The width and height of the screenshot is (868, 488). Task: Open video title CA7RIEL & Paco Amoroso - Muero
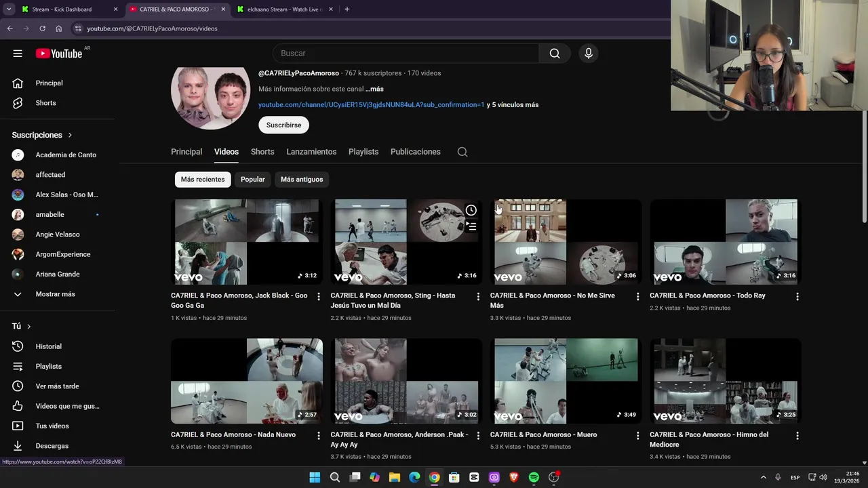pyautogui.click(x=543, y=435)
